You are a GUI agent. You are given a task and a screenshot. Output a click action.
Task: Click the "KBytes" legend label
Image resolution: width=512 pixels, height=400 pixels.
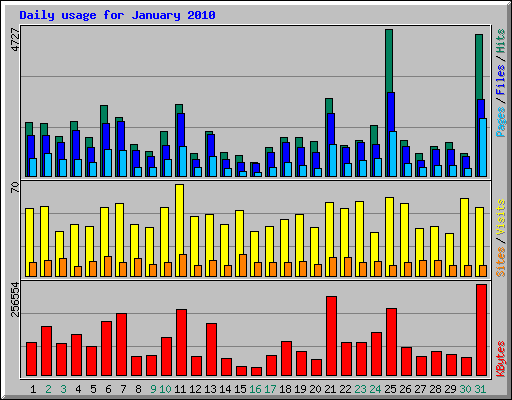tap(501, 359)
